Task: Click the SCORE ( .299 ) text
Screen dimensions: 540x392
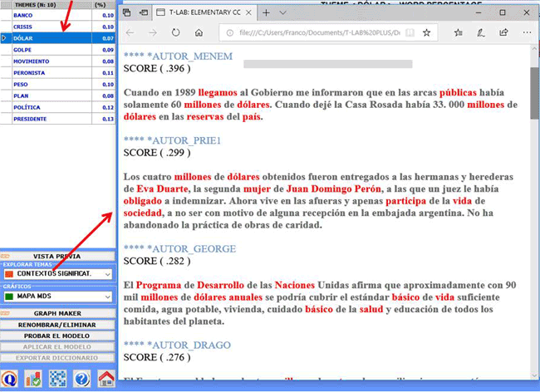Action: point(157,153)
